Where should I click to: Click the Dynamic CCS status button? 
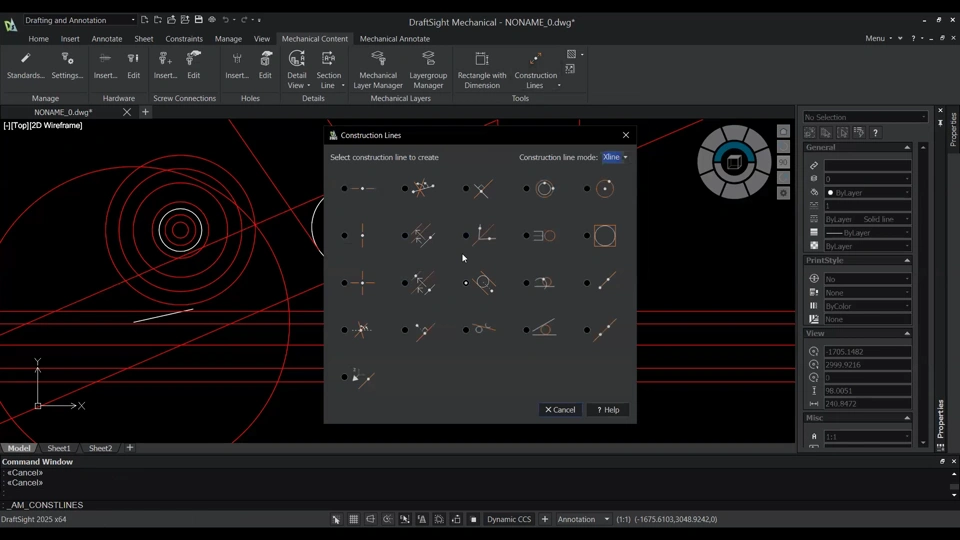pyautogui.click(x=509, y=519)
